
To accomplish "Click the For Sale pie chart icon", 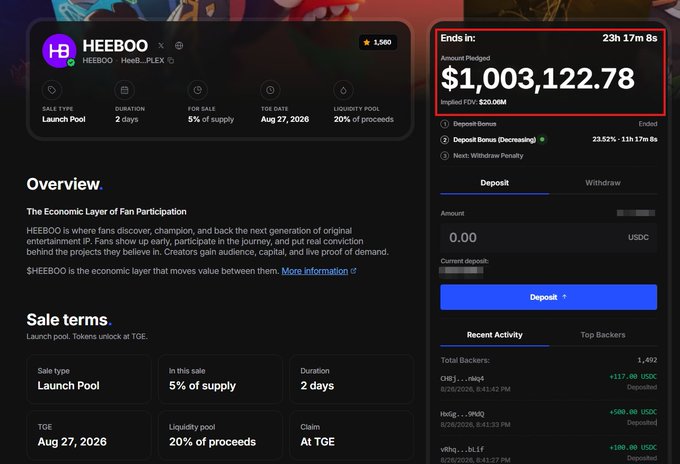I will click(x=197, y=90).
